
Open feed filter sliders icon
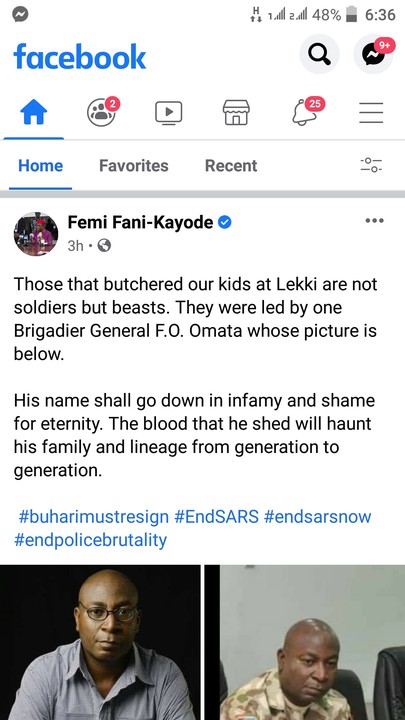tap(371, 165)
